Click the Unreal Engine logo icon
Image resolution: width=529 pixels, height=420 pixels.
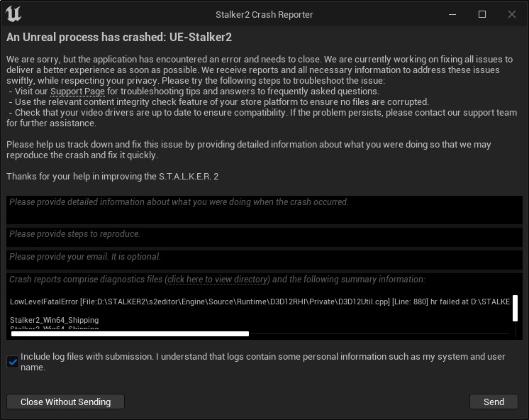13,14
